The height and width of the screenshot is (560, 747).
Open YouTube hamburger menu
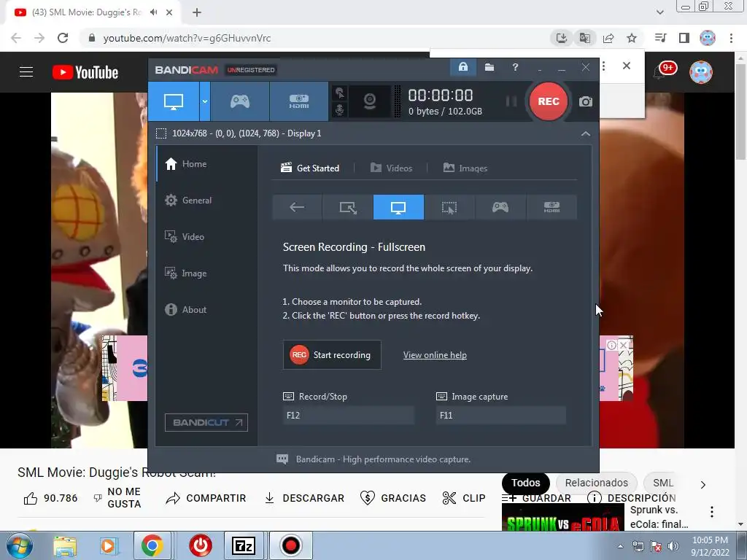tap(26, 72)
